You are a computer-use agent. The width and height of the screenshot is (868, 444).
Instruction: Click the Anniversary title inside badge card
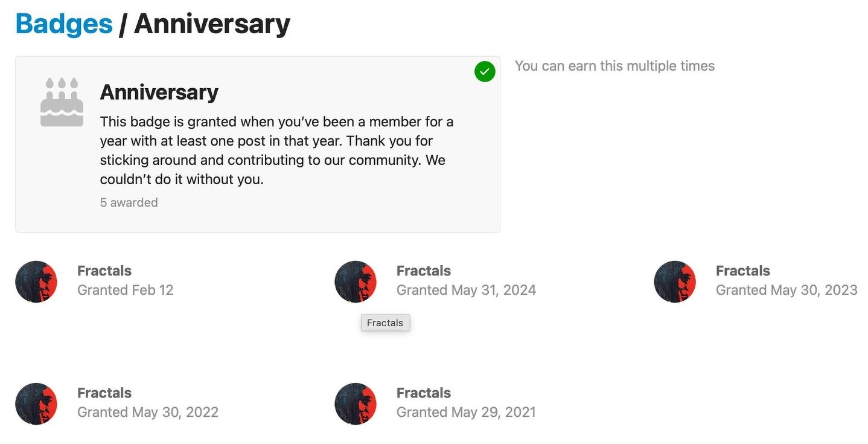click(159, 92)
